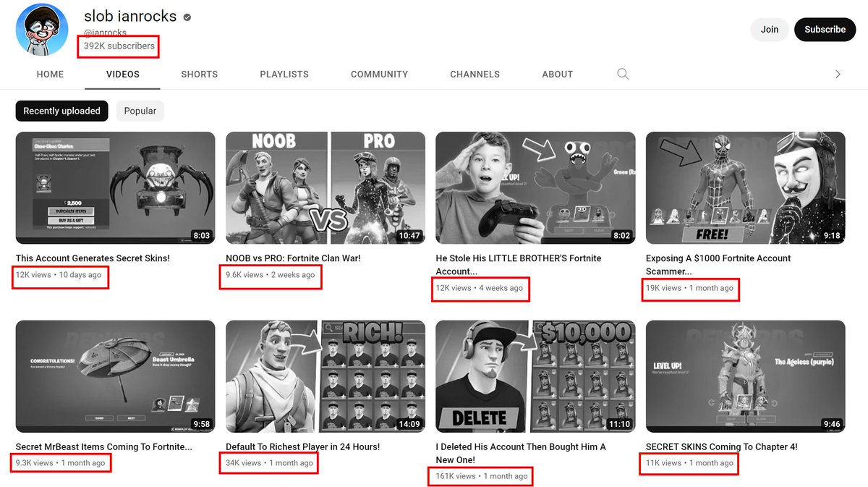Click title 'I Deleted His Account Then Bought Him...'
Screen dimensions: 868x487
pyautogui.click(x=521, y=454)
